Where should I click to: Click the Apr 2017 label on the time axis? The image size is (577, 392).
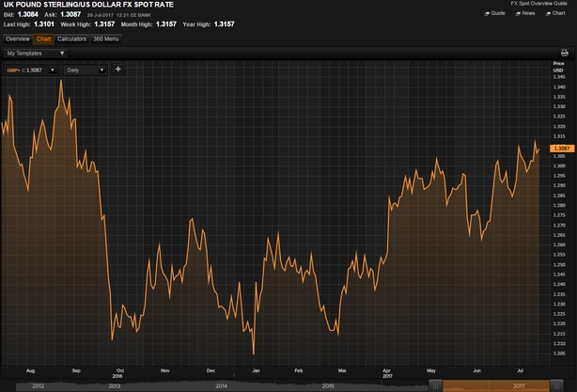[x=387, y=373]
